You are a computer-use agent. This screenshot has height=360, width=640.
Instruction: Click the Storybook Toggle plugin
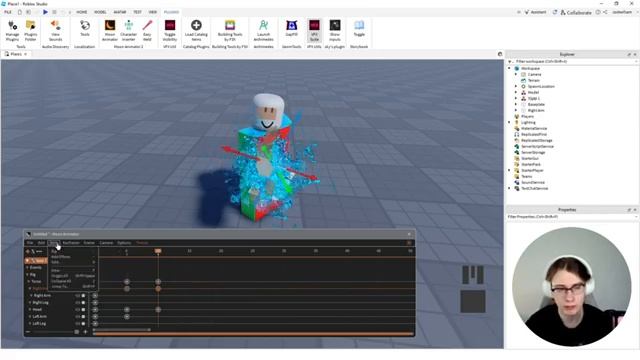pyautogui.click(x=359, y=29)
